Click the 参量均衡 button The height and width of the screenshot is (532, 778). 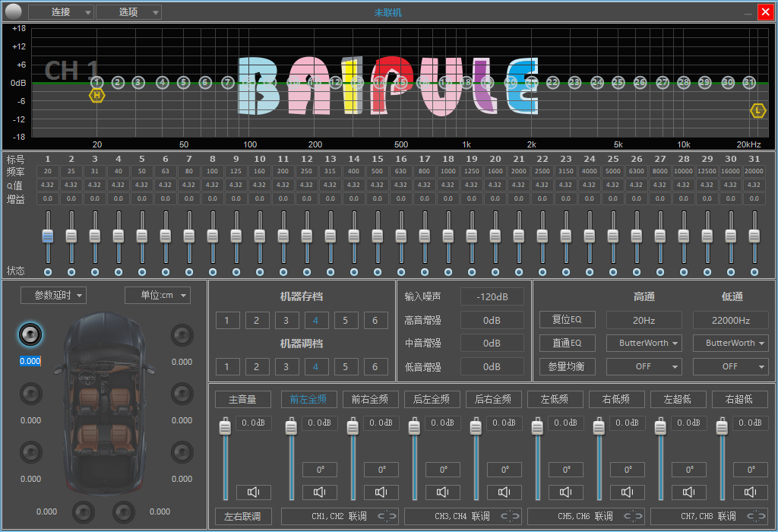(567, 366)
